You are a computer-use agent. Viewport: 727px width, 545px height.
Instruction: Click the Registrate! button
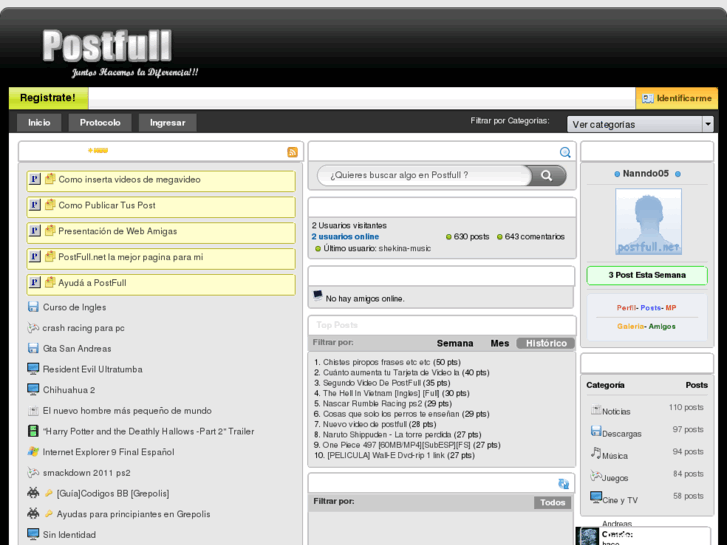click(x=48, y=98)
